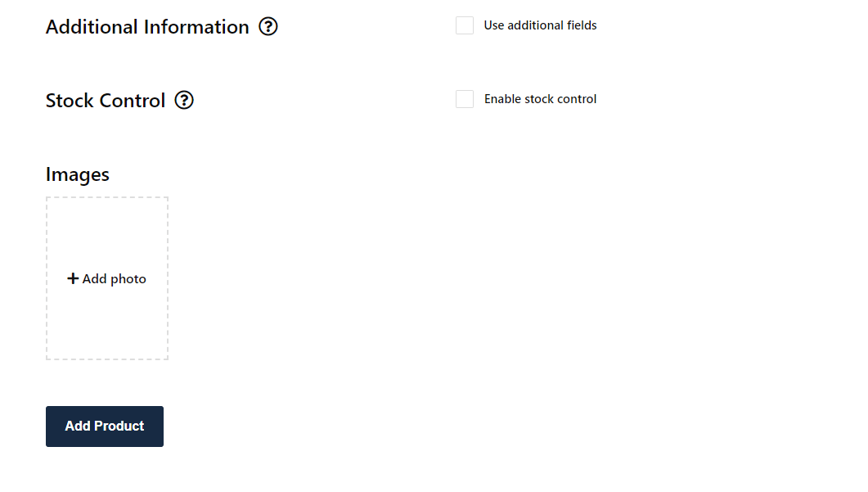This screenshot has height=492, width=868.
Task: Click the 'Enable stock control' label text
Action: pyautogui.click(x=540, y=99)
